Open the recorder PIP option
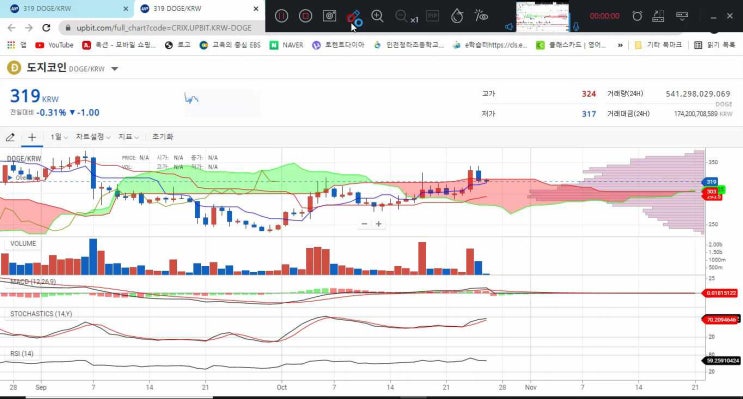The width and height of the screenshot is (743, 399). point(433,16)
